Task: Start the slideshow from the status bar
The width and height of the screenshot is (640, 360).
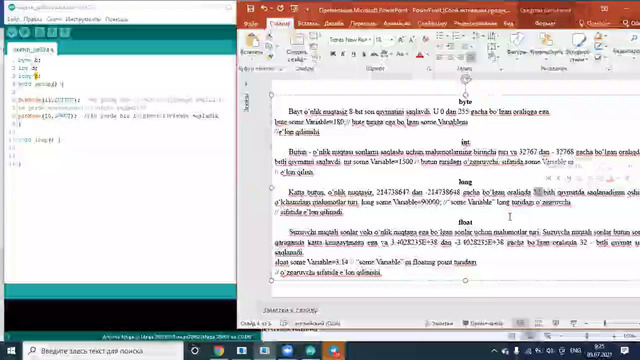Action: click(573, 323)
